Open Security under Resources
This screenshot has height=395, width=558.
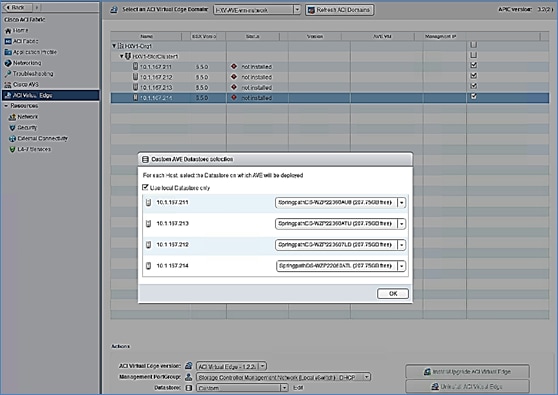[27, 127]
